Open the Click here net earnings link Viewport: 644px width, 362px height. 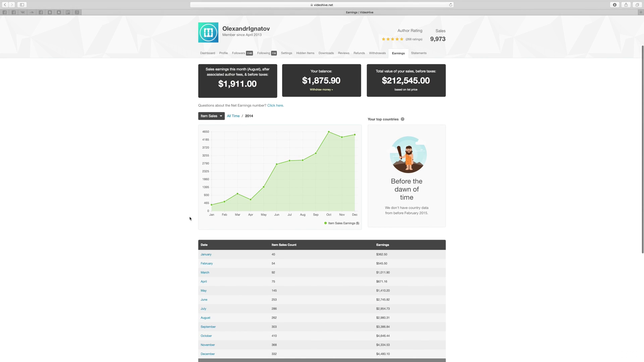[x=275, y=105]
